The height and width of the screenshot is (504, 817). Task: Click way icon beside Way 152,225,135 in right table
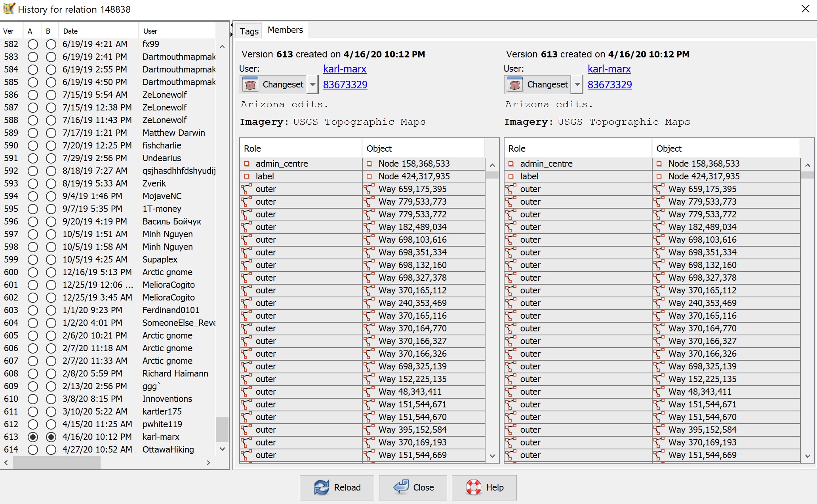659,379
